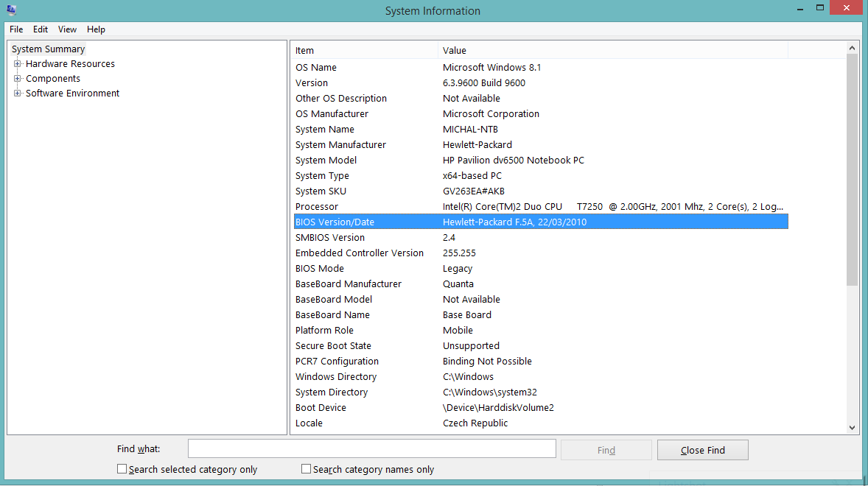868x486 pixels.
Task: Select the System Manufacturer row
Action: (x=541, y=145)
